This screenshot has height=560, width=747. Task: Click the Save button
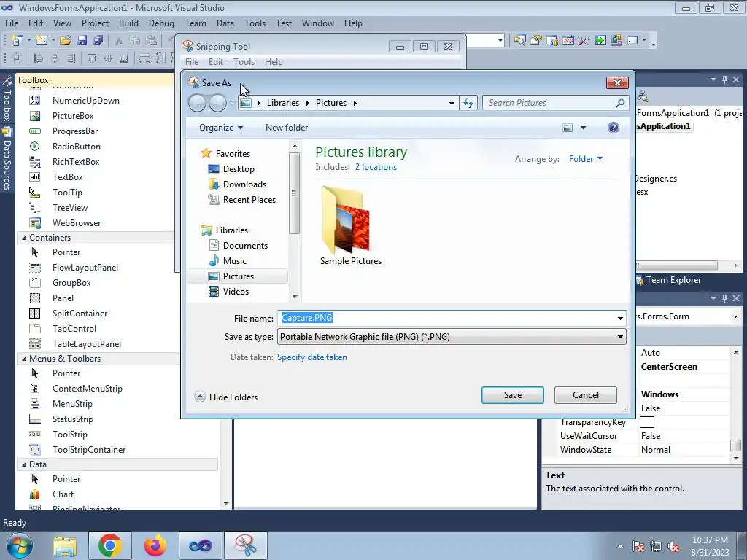pyautogui.click(x=513, y=395)
